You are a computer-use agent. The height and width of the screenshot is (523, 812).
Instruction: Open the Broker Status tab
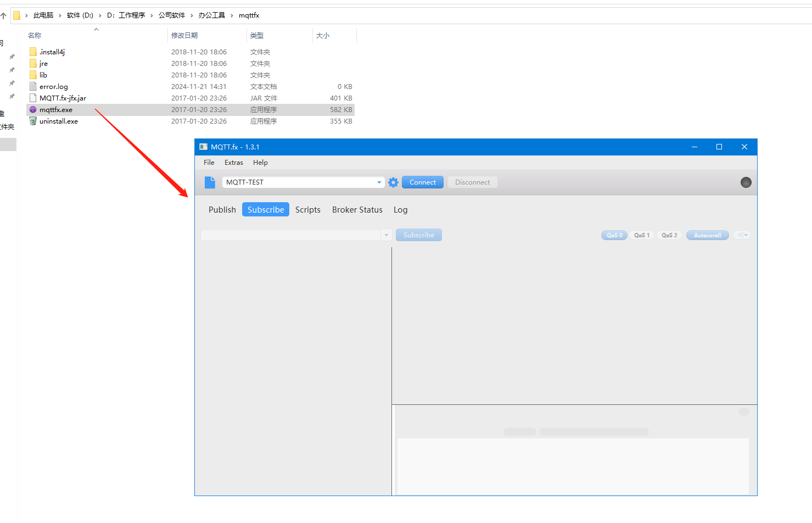pyautogui.click(x=357, y=210)
